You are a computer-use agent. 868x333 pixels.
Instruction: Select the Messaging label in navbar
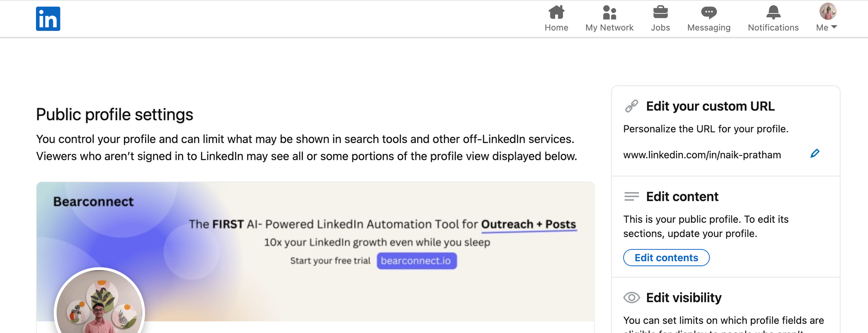pyautogui.click(x=709, y=28)
